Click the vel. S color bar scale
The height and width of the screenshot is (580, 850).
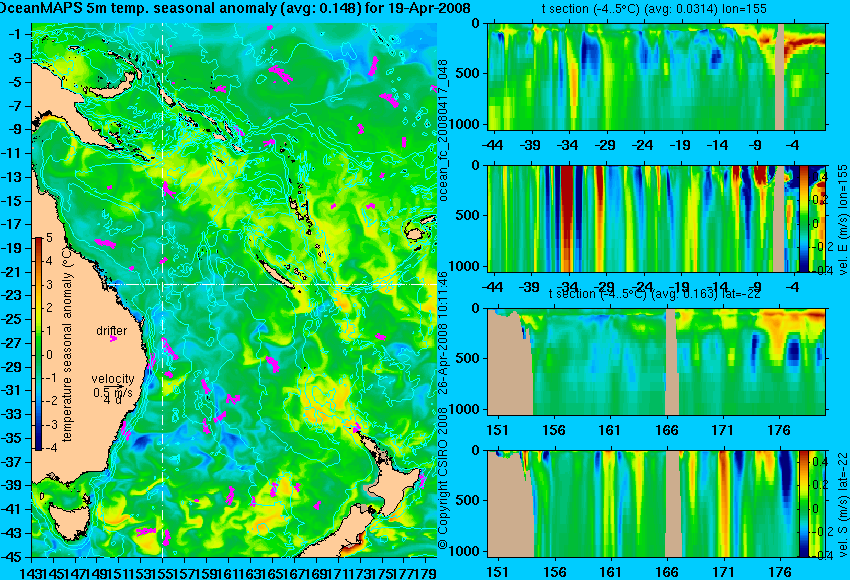click(x=803, y=504)
